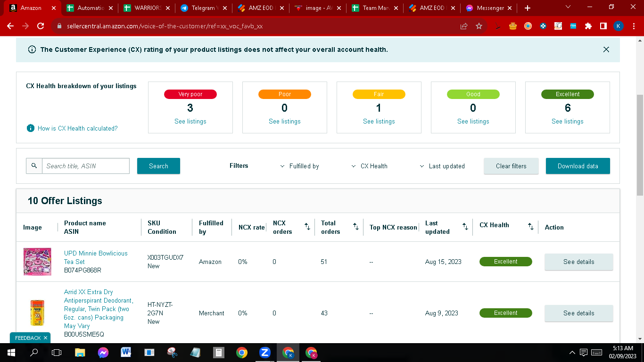The width and height of the screenshot is (644, 362).
Task: Open the Windows Start menu
Action: coord(11,353)
